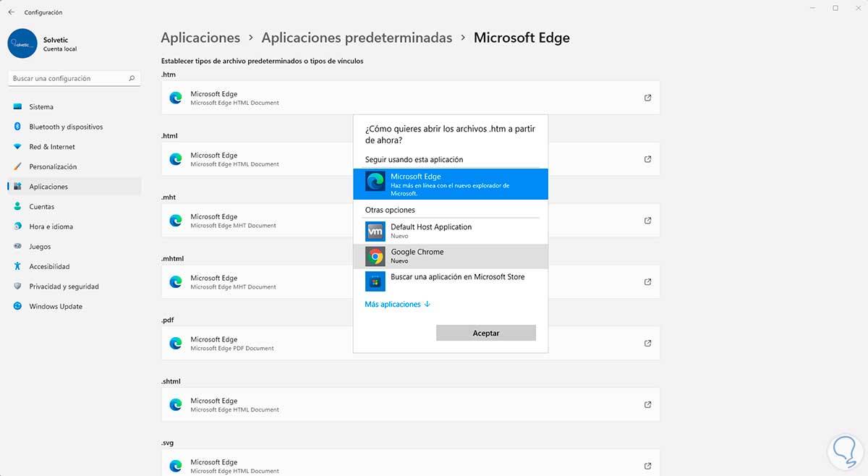Open external link icon for .pdf row
This screenshot has height=476, width=868.
(x=647, y=343)
